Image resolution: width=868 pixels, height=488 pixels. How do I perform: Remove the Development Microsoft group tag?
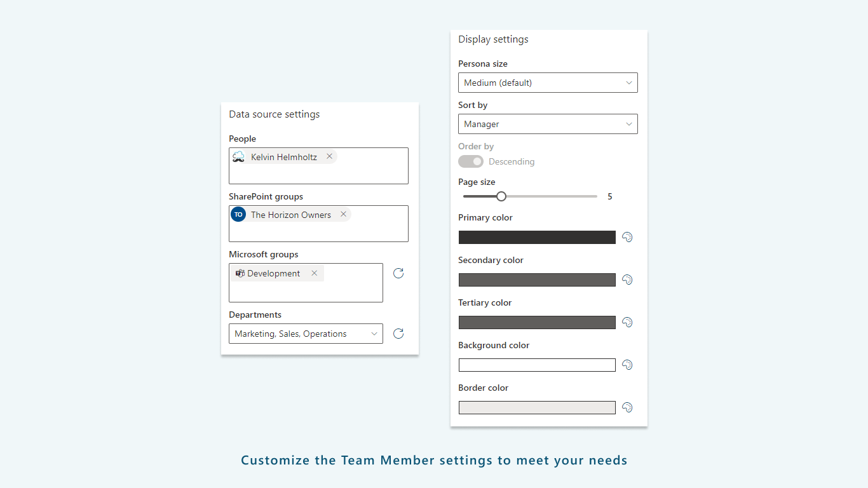pyautogui.click(x=314, y=273)
